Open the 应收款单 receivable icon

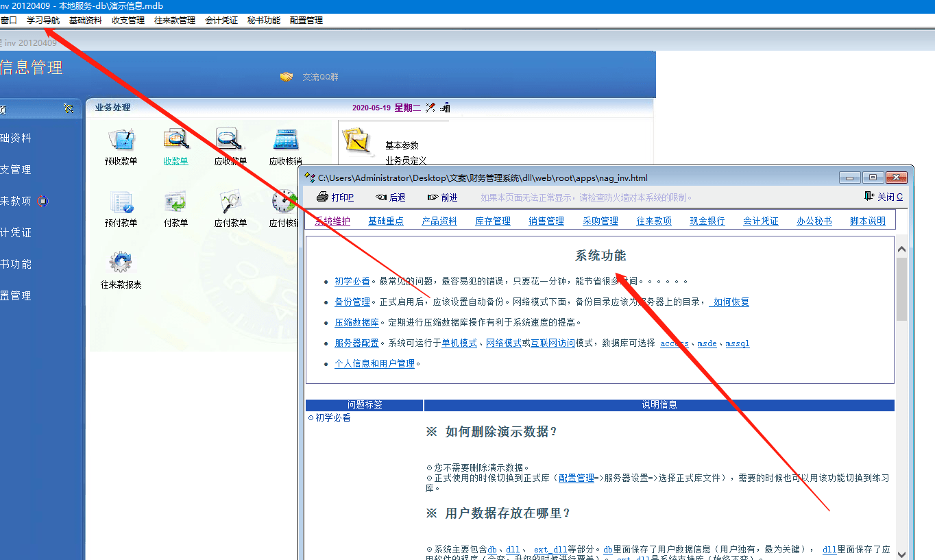pos(230,139)
